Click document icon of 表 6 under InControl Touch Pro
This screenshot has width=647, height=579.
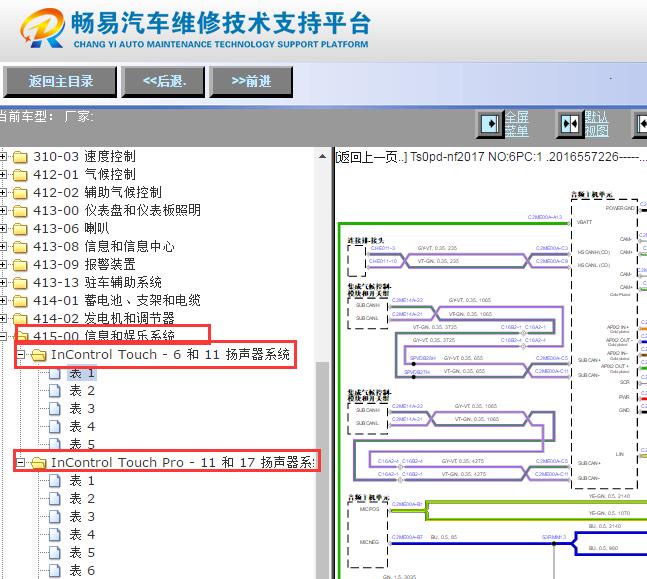[x=54, y=571]
